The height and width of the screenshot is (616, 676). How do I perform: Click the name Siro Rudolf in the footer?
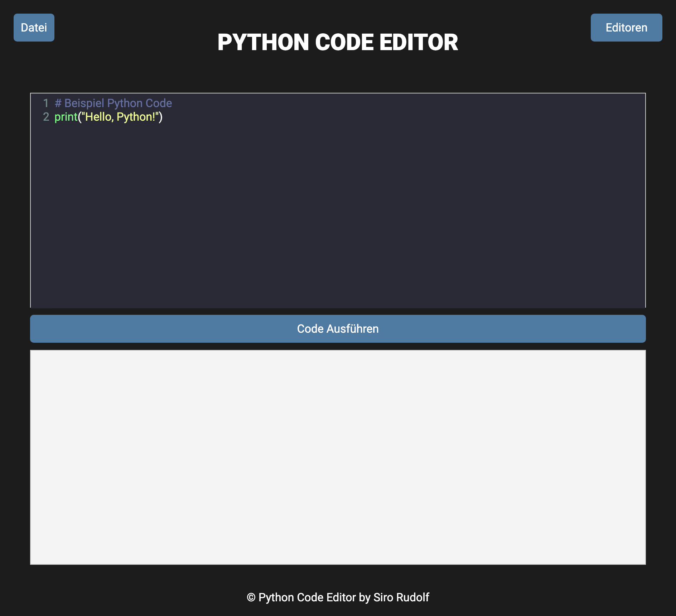coord(401,597)
